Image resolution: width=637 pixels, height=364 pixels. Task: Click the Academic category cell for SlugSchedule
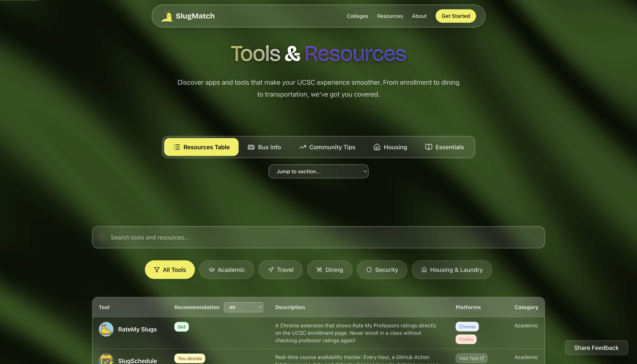click(526, 357)
